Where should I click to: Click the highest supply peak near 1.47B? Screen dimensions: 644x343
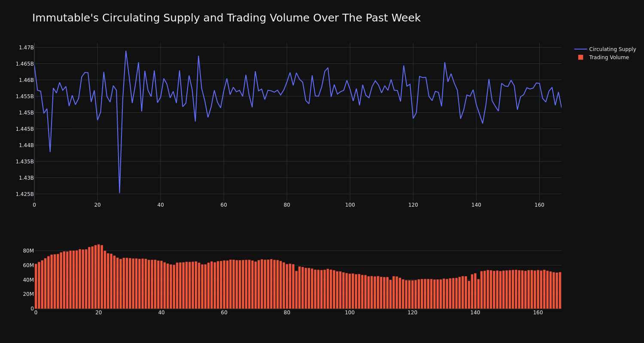point(126,51)
